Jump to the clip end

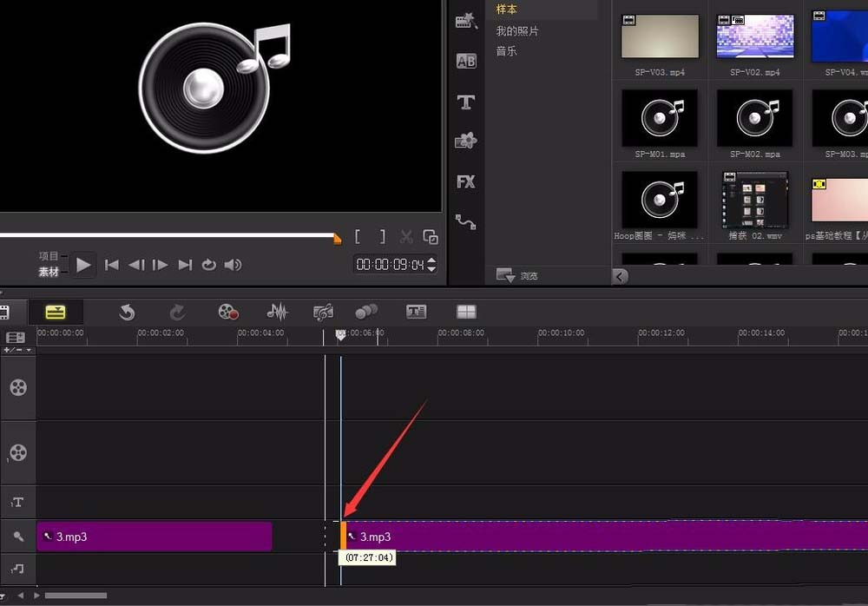[185, 266]
